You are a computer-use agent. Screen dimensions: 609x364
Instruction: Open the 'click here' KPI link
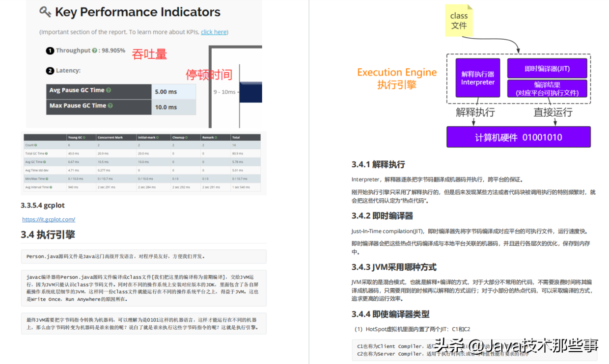point(214,32)
